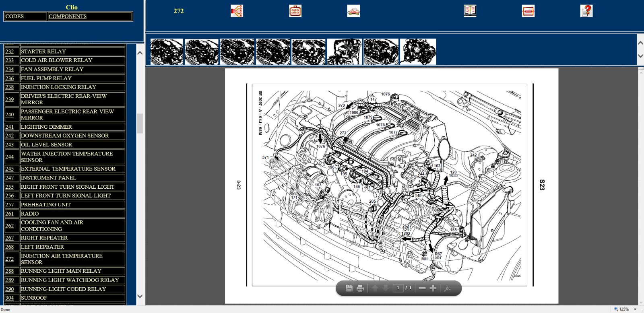Open code 245 link
The width and height of the screenshot is (644, 313).
9,169
